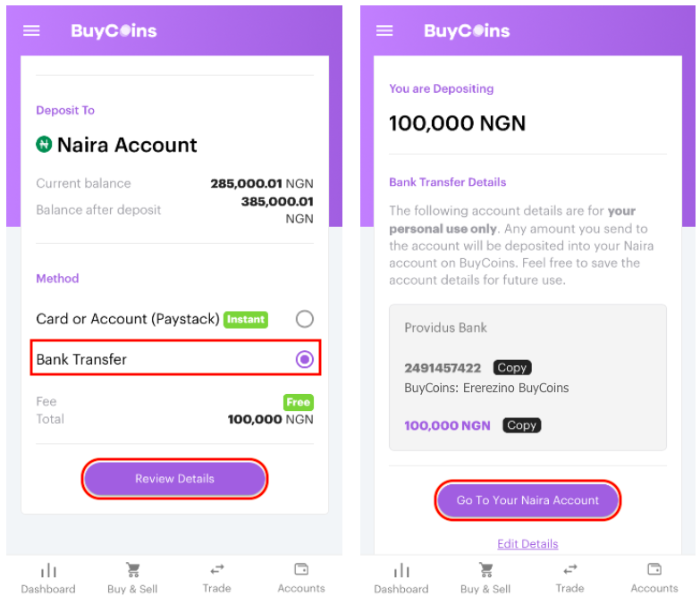Screen dimensions: 700x612
Task: Click Go To Your Naira Account button
Action: click(x=527, y=500)
